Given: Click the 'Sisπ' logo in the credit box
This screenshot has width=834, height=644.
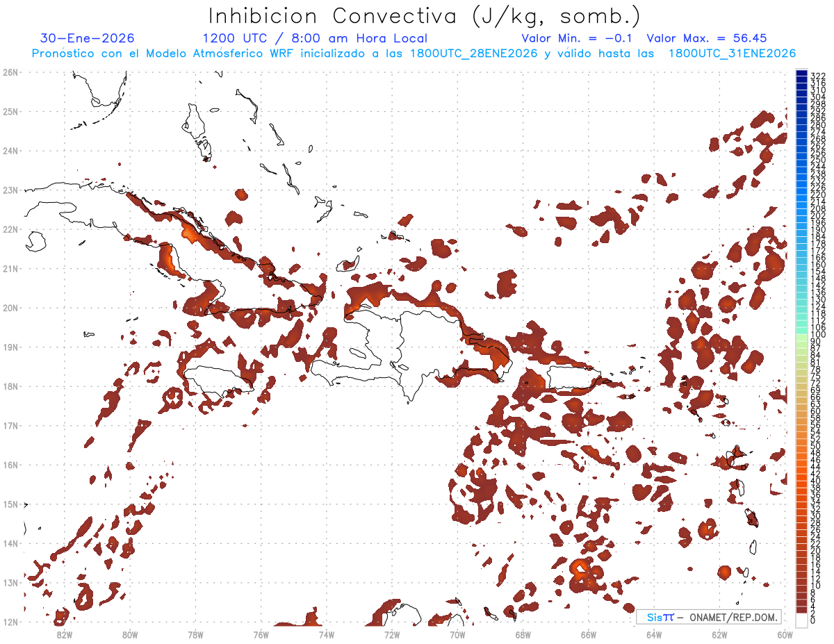Looking at the screenshot, I should 660,617.
